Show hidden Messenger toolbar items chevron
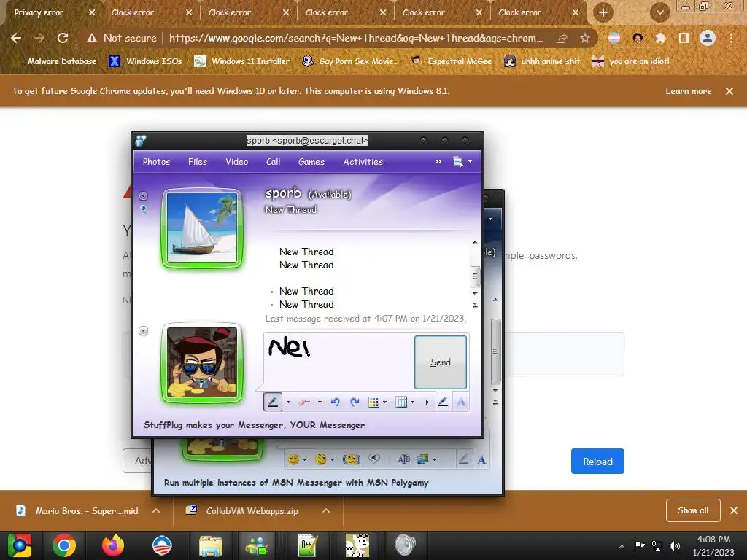This screenshot has height=560, width=747. (438, 162)
